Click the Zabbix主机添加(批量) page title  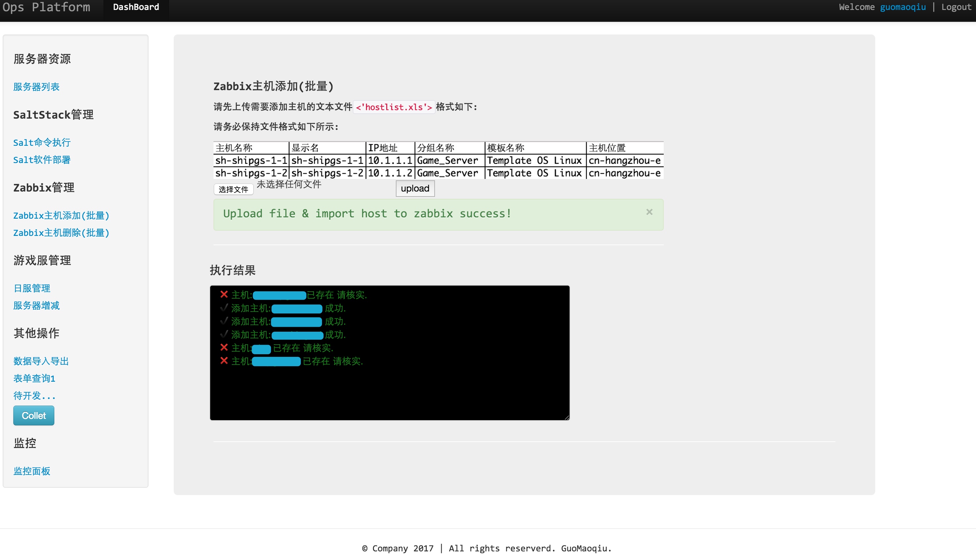click(274, 86)
